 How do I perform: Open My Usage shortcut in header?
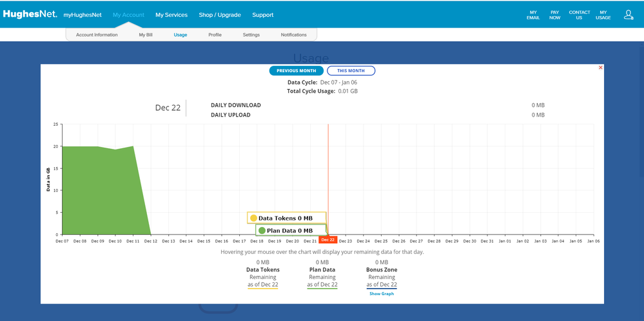click(x=603, y=15)
